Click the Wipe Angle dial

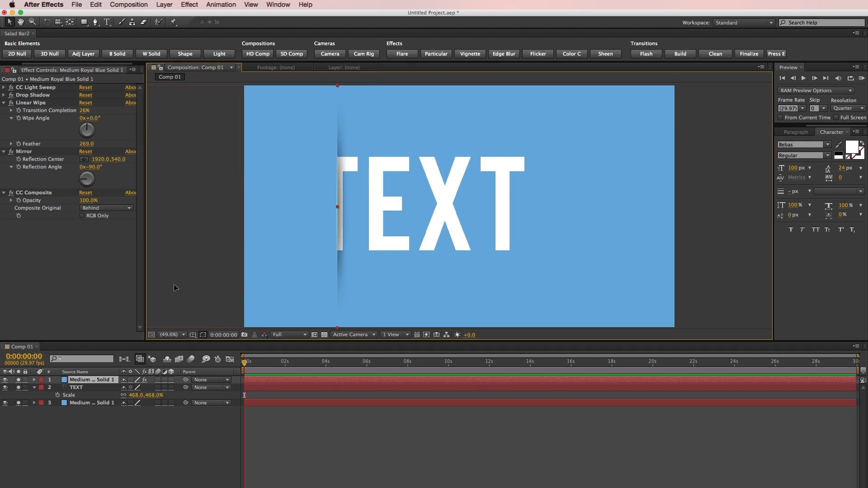coord(87,131)
